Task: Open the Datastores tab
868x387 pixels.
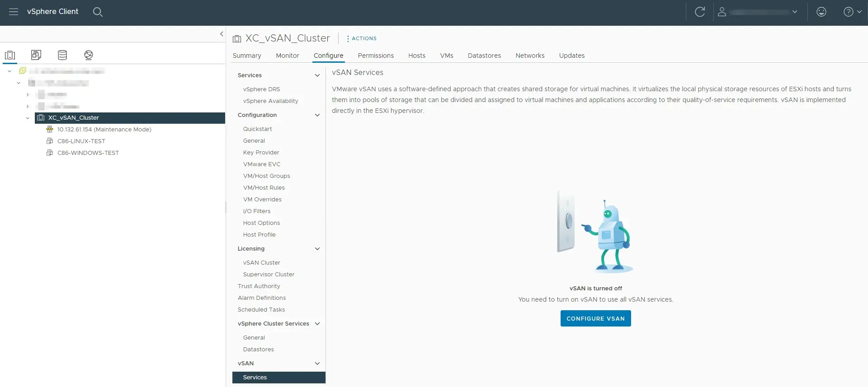Action: click(x=484, y=56)
